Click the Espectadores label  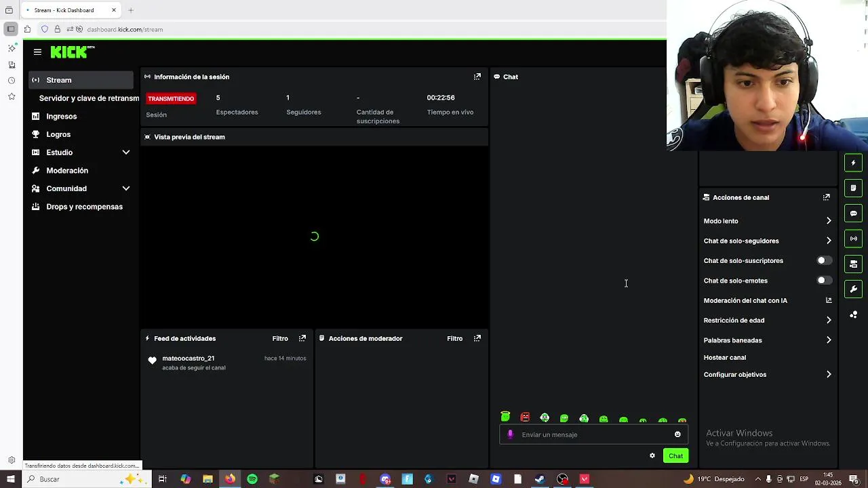[237, 112]
